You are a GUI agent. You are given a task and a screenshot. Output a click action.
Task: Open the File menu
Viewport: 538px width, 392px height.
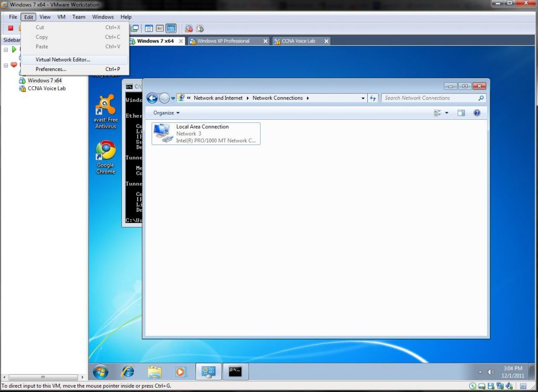coord(13,17)
